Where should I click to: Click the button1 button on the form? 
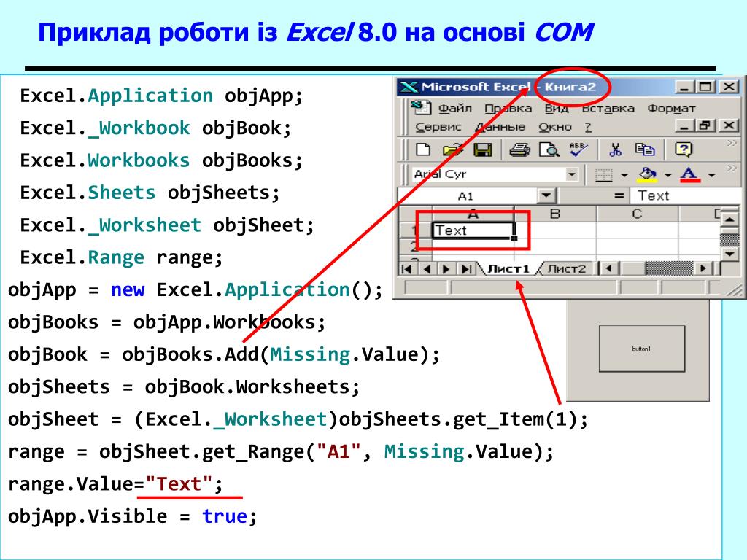click(641, 349)
